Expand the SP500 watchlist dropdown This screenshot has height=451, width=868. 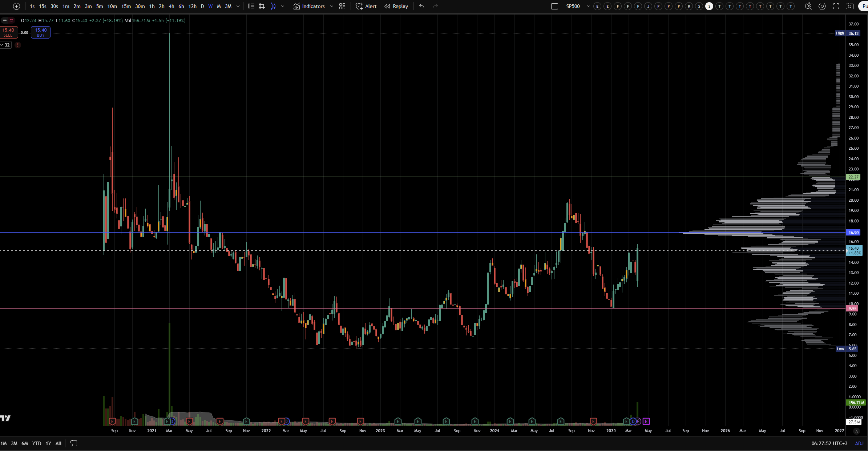click(x=588, y=6)
